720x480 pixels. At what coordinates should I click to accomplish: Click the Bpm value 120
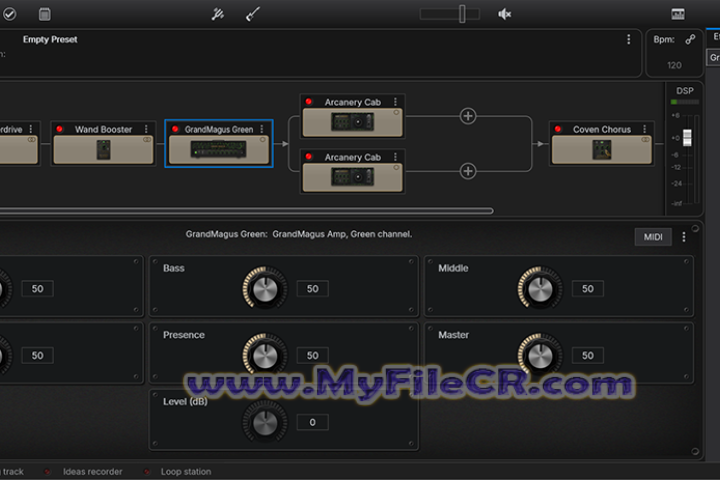click(674, 65)
